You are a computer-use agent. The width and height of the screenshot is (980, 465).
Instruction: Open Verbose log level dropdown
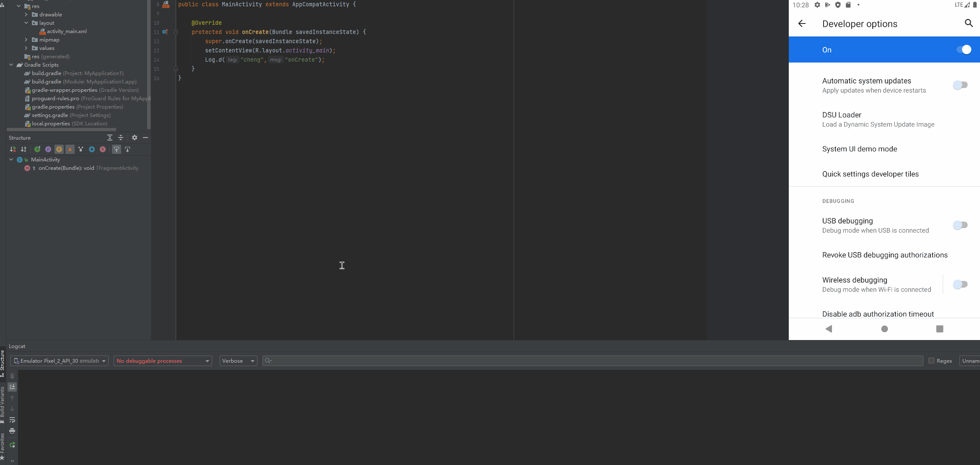(x=238, y=361)
